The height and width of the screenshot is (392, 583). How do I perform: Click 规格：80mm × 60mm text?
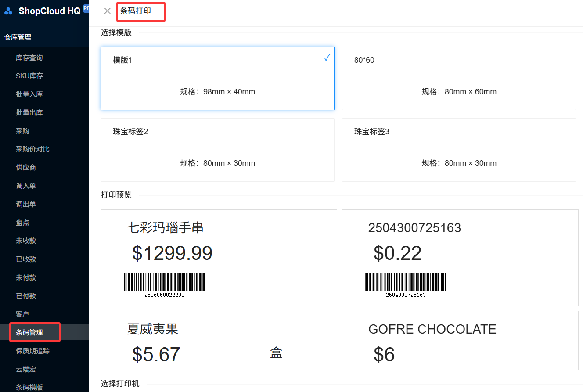(x=459, y=92)
